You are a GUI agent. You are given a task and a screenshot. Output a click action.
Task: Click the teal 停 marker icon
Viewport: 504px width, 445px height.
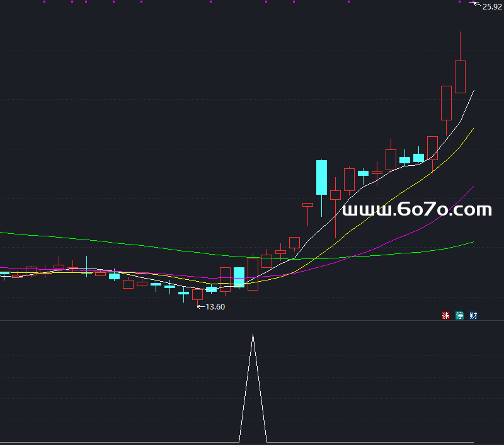tap(460, 315)
